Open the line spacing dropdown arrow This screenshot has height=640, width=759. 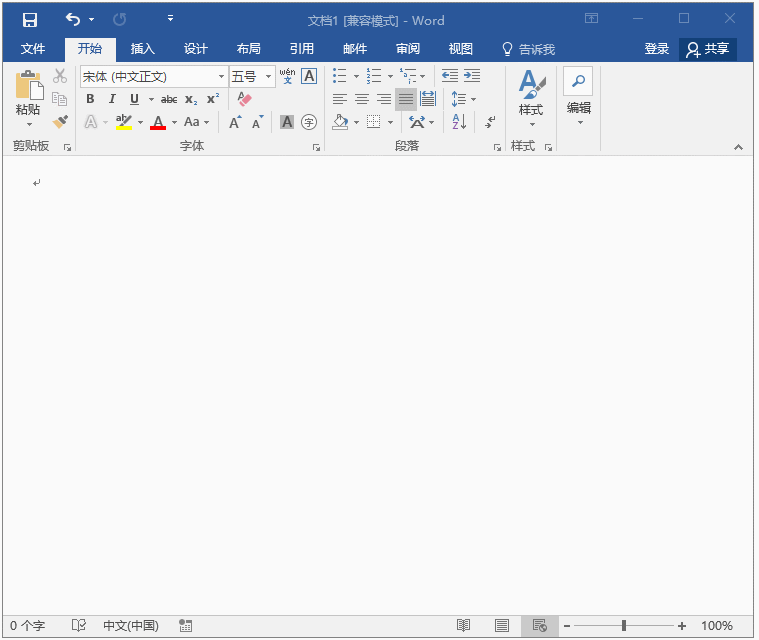[473, 99]
